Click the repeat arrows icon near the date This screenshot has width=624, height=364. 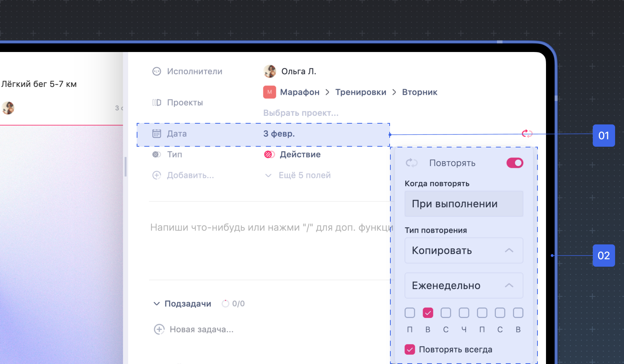click(x=527, y=134)
